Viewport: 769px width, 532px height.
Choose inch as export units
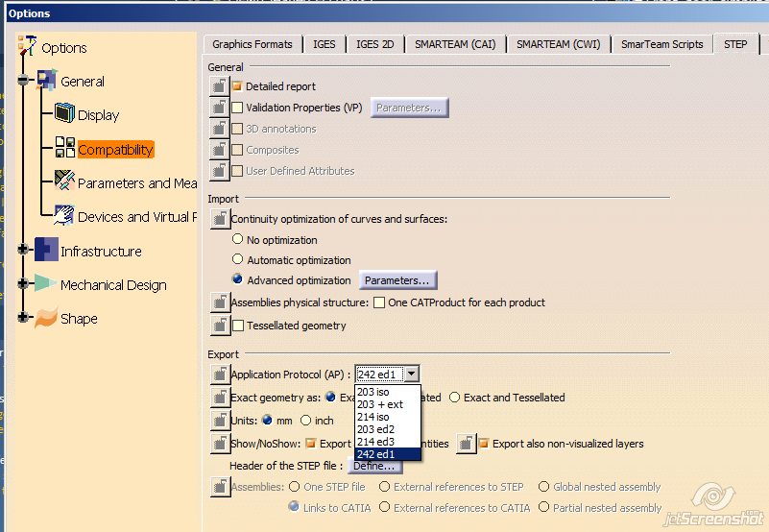(306, 420)
